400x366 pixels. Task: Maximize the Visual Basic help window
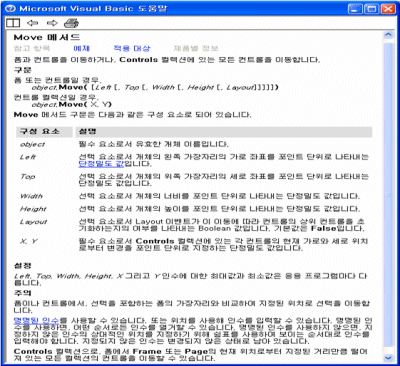click(371, 9)
